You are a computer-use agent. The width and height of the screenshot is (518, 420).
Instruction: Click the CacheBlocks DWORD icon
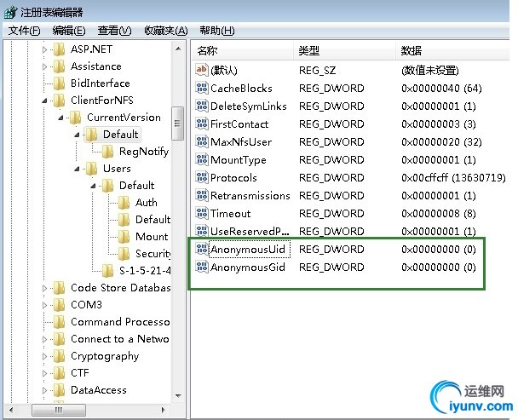(202, 88)
